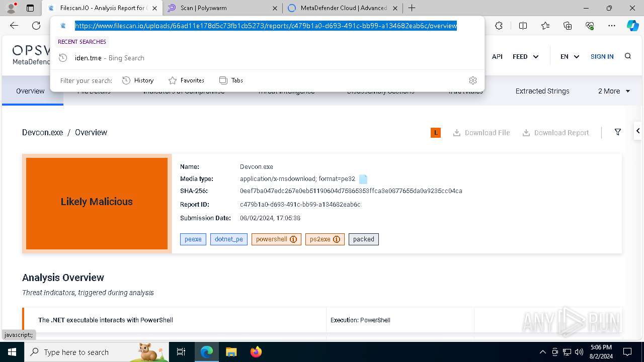Show info icon on ps2exe tag

point(337,239)
